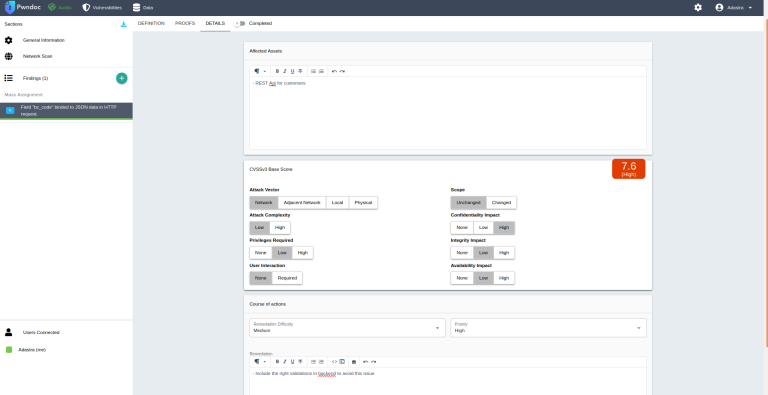This screenshot has height=395, width=768.
Task: Italicize text in the Remediation editor
Action: pos(285,362)
